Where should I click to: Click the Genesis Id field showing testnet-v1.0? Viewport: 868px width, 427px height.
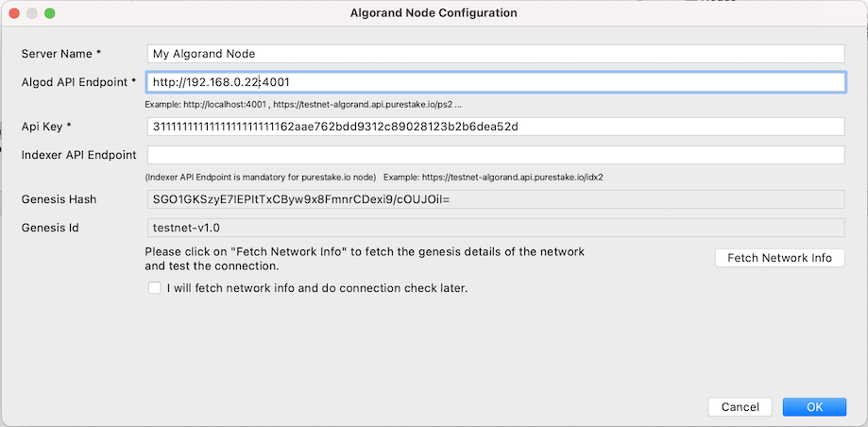[495, 228]
